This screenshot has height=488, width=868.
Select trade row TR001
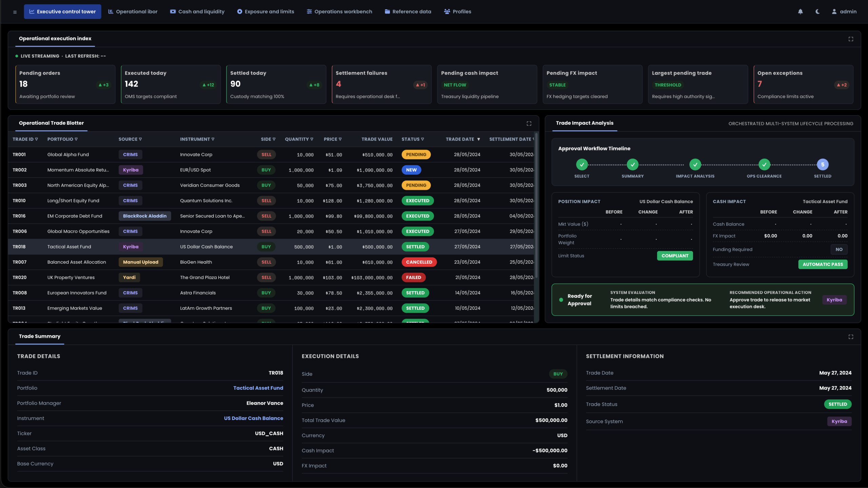271,155
